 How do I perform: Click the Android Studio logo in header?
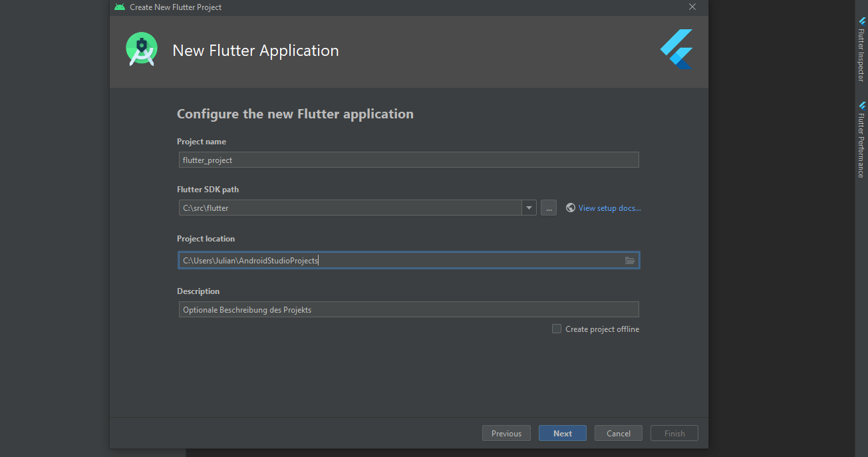click(142, 50)
